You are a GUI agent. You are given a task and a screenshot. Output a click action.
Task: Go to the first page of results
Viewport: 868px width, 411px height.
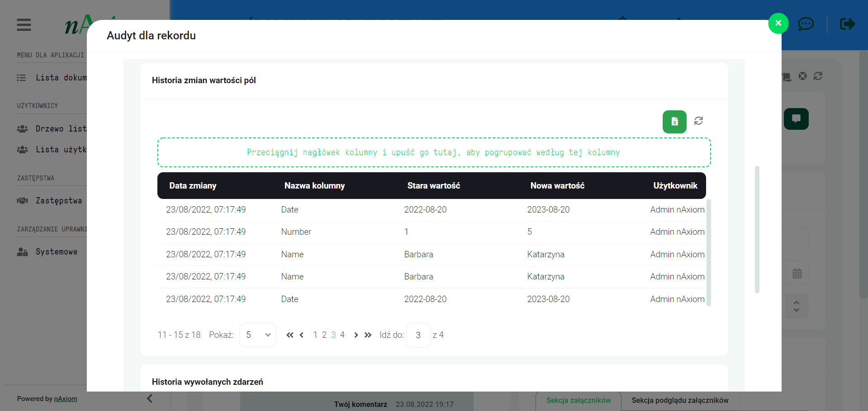[290, 335]
